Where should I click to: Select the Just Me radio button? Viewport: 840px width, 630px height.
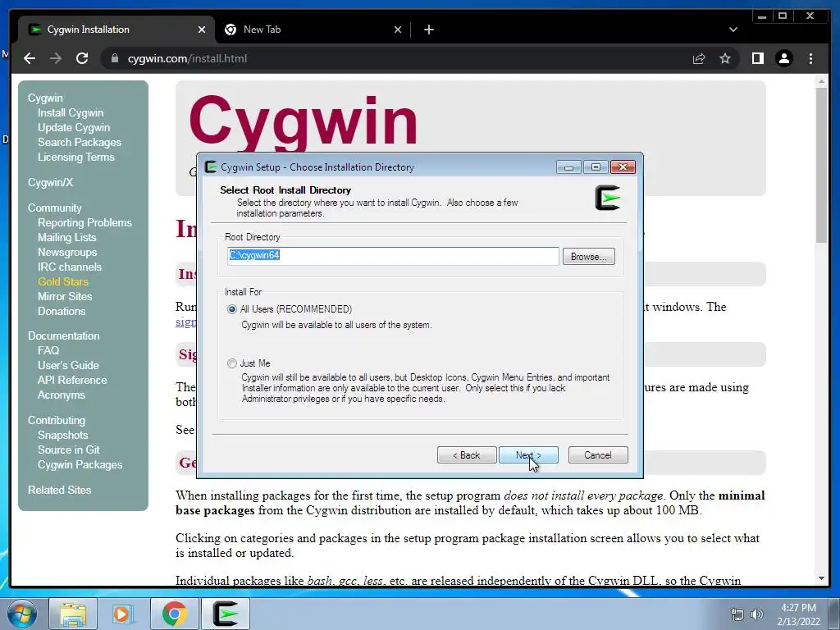(x=232, y=363)
